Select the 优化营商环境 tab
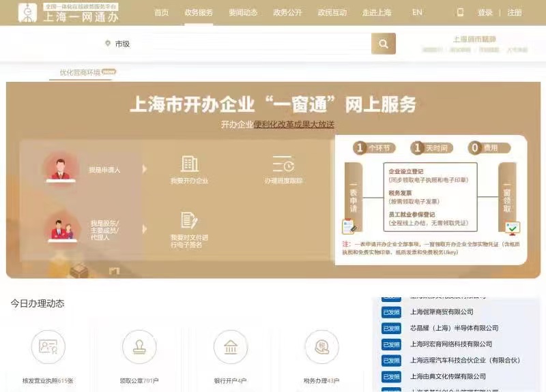Screen dimensions: 546x392 click(80, 72)
